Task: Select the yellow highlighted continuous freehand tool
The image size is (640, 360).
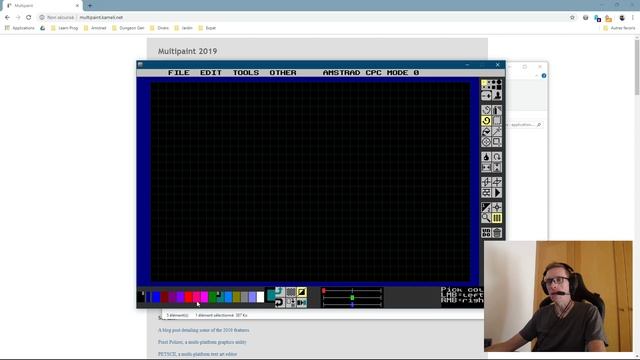Action: pos(486,121)
